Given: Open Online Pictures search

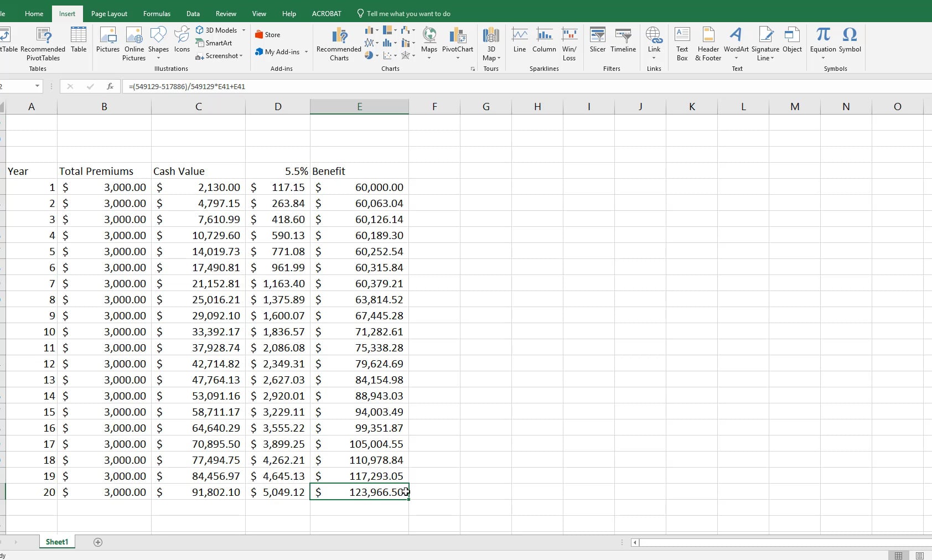Looking at the screenshot, I should 134,44.
